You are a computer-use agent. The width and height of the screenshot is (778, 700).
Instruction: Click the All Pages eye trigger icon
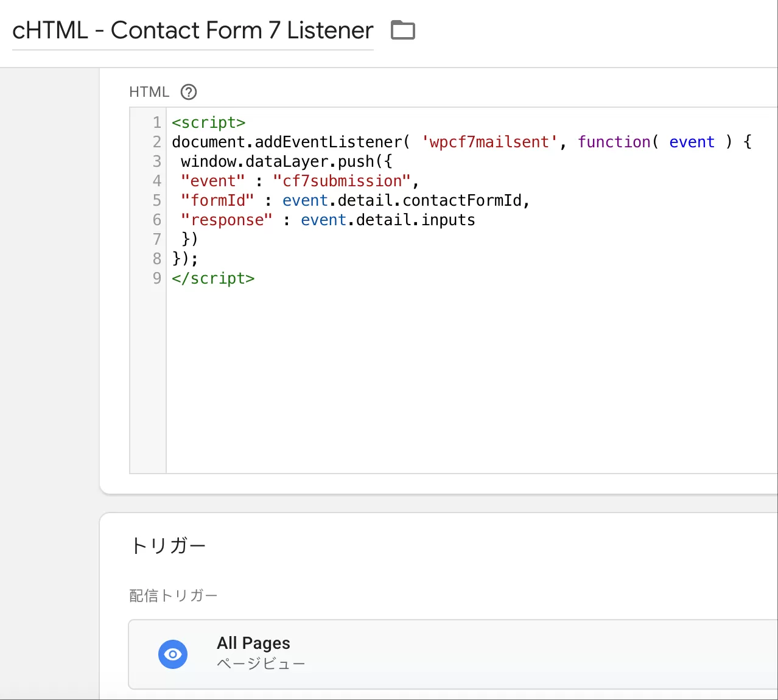point(173,654)
